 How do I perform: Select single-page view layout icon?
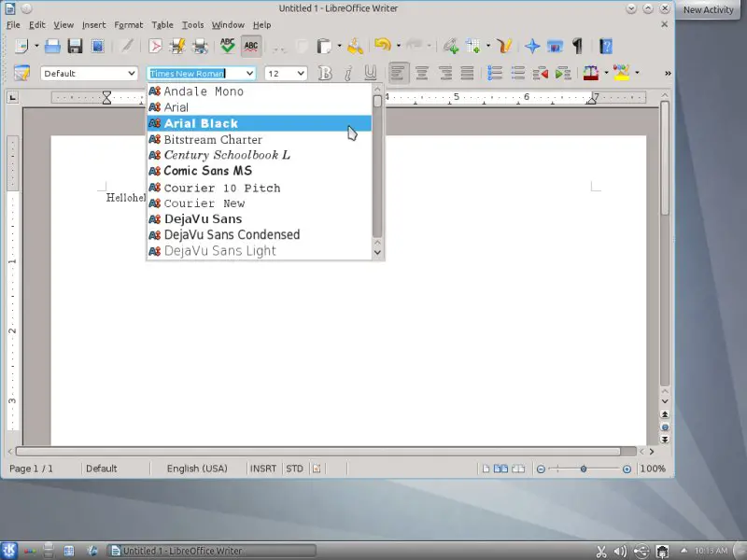(x=486, y=469)
